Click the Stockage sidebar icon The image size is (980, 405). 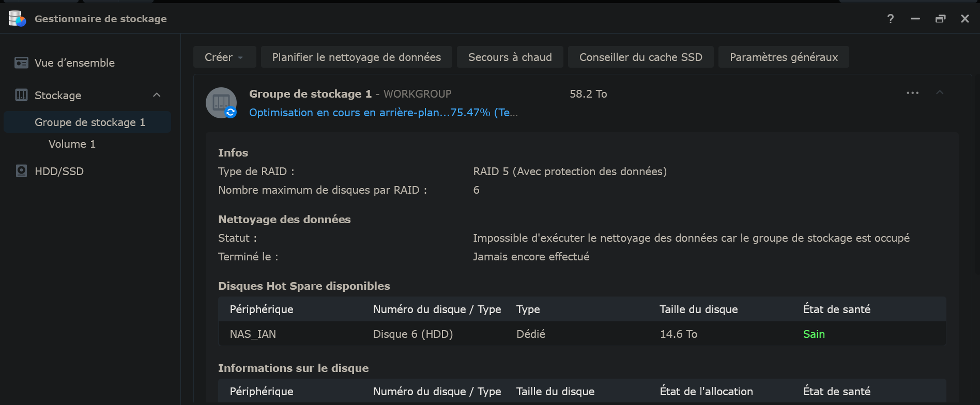coord(21,95)
